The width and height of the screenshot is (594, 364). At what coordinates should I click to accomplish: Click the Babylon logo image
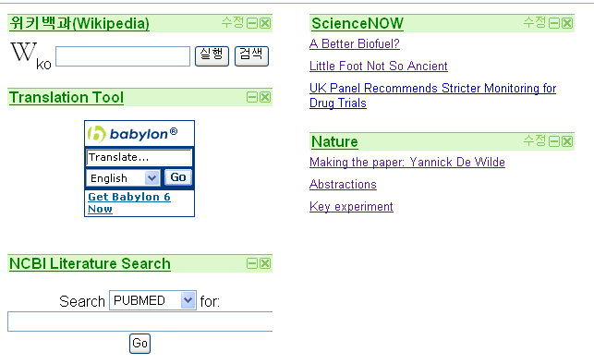point(133,134)
